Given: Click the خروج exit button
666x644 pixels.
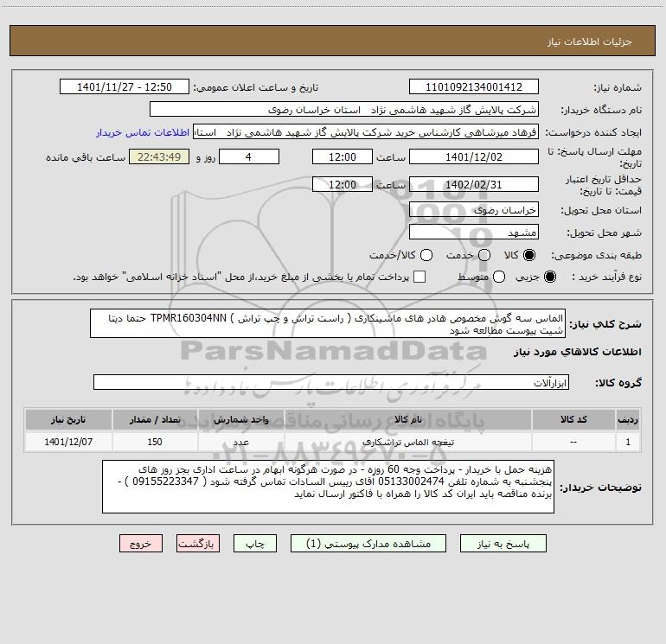Looking at the screenshot, I should click(x=141, y=544).
